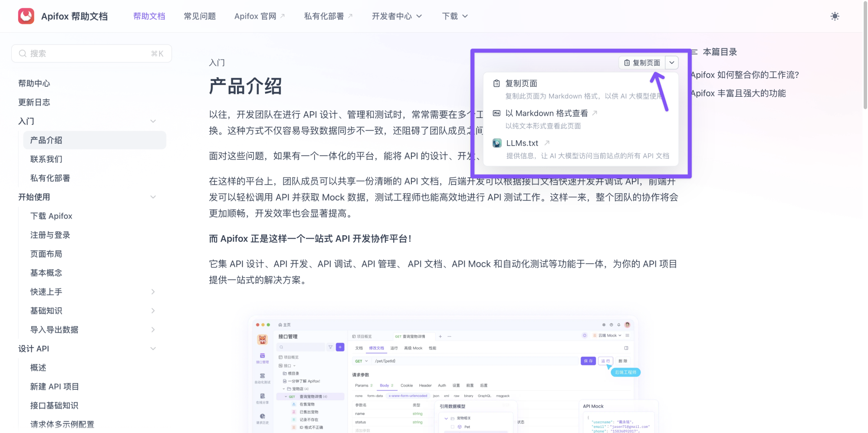Open the Apifox 官网 nav link
This screenshot has height=433, width=868.
pos(260,16)
